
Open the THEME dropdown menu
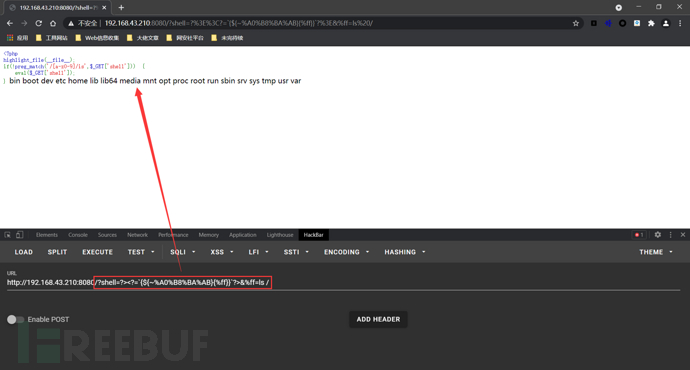656,252
